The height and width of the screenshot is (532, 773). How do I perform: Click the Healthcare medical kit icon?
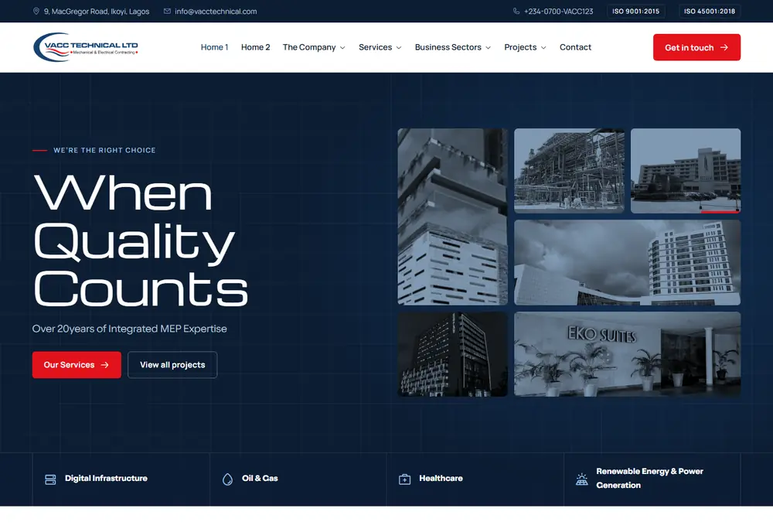click(405, 479)
